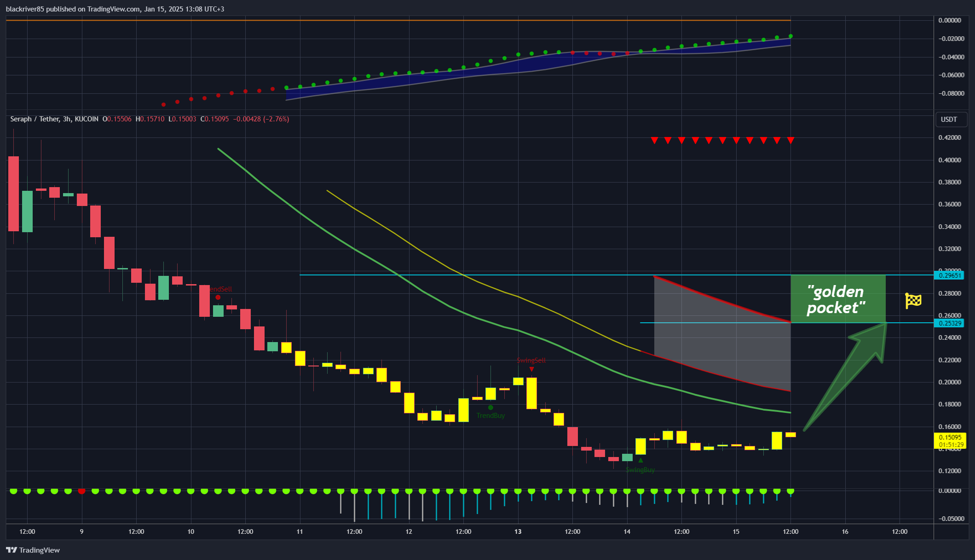This screenshot has width=975, height=560.
Task: Click the checkered flag icon beside golden pocket
Action: (x=913, y=301)
